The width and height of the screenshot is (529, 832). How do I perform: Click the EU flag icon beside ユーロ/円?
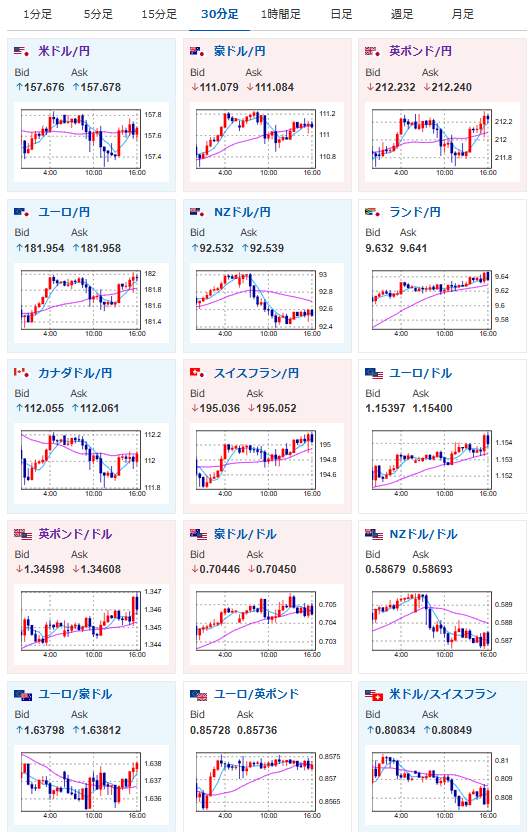pos(22,212)
